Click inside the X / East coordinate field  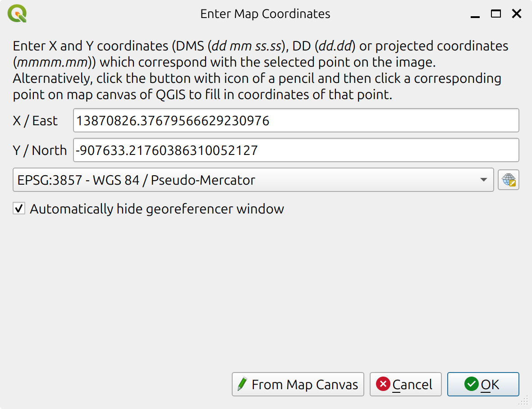click(x=295, y=120)
